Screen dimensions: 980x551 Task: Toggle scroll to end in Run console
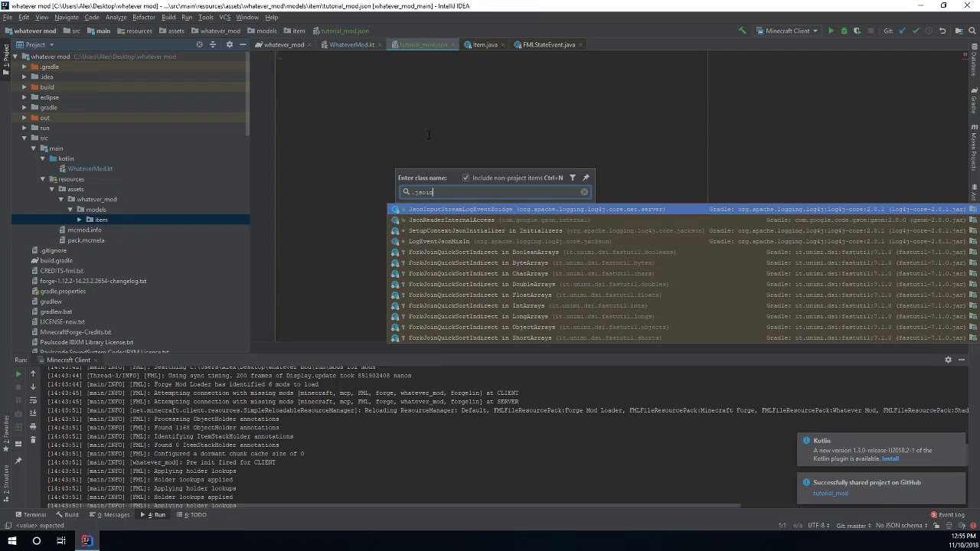[33, 413]
